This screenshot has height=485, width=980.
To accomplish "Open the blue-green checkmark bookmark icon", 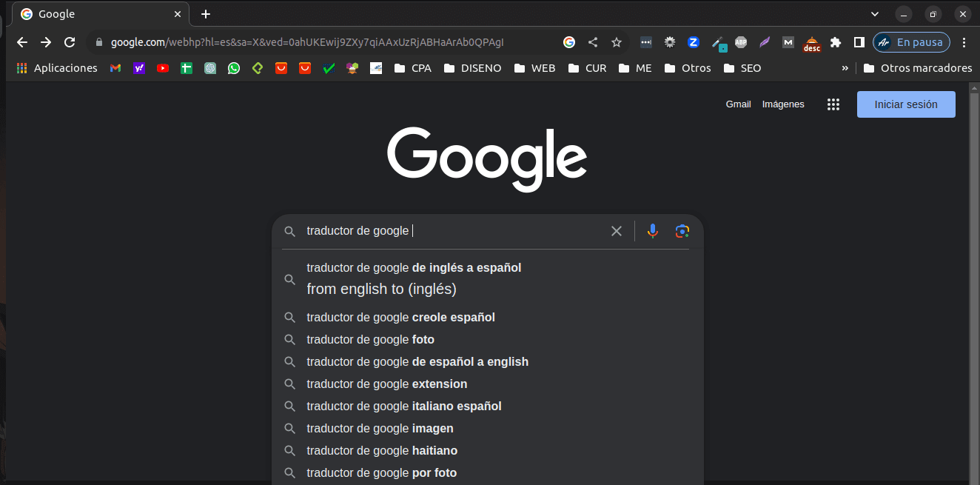I will (x=329, y=68).
